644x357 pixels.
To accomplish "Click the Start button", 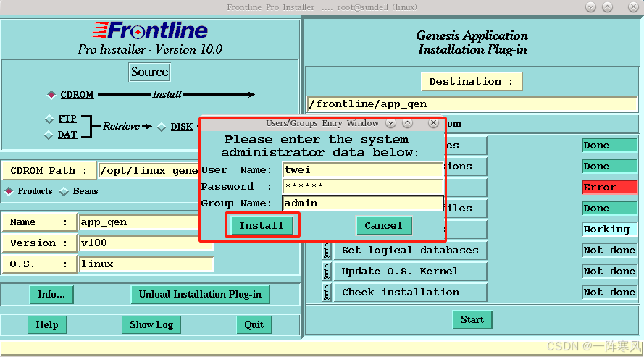I will [472, 319].
